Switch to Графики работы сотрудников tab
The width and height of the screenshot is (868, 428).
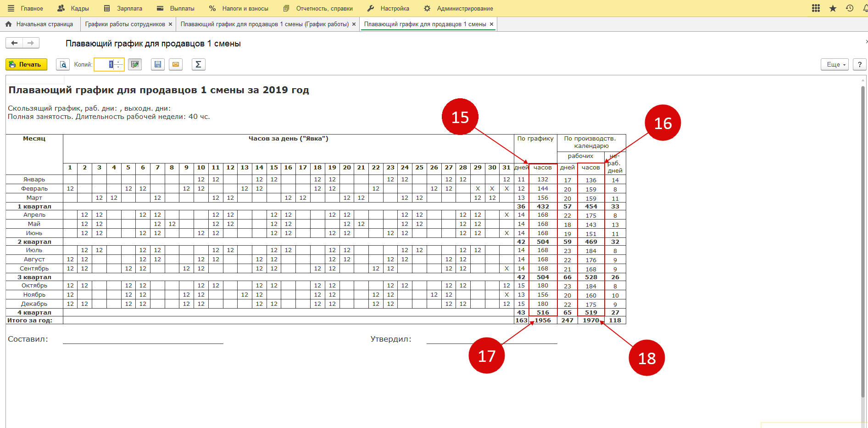125,24
